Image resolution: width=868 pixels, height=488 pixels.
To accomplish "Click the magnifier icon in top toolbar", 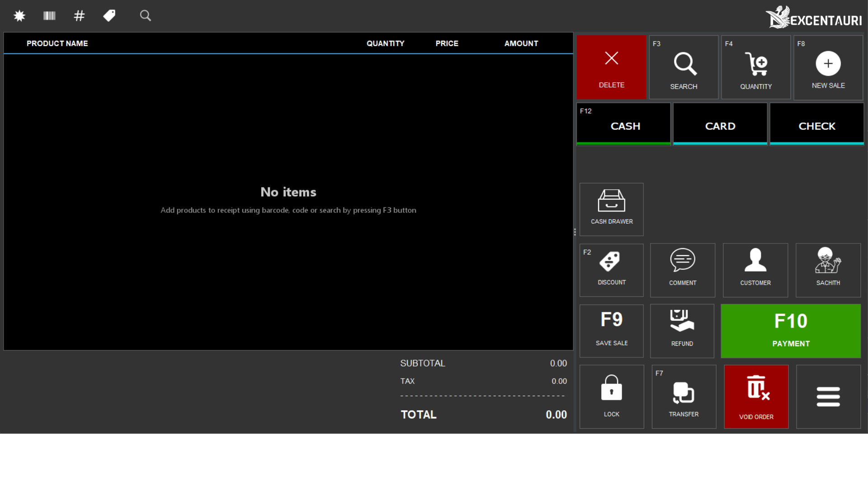I will point(145,16).
